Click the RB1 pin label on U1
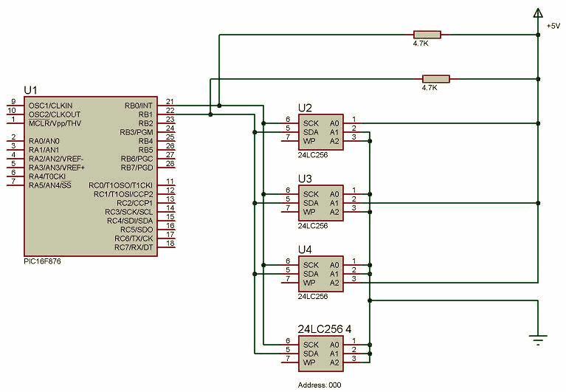 click(x=146, y=114)
